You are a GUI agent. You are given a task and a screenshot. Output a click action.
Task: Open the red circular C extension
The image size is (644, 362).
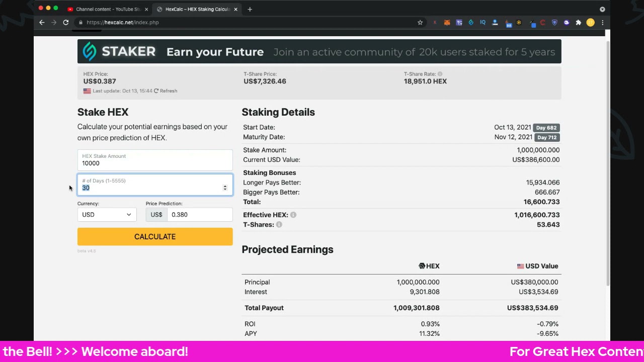(x=542, y=22)
